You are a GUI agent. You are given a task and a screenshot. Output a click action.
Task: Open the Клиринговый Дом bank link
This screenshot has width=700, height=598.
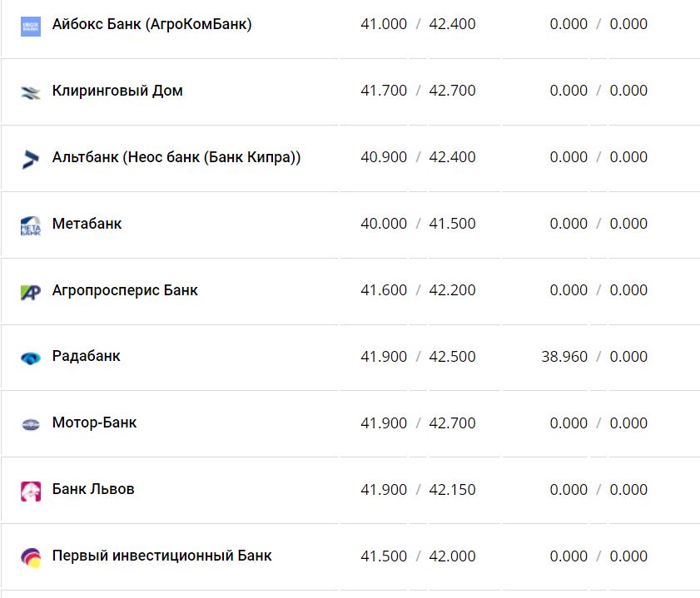[117, 91]
